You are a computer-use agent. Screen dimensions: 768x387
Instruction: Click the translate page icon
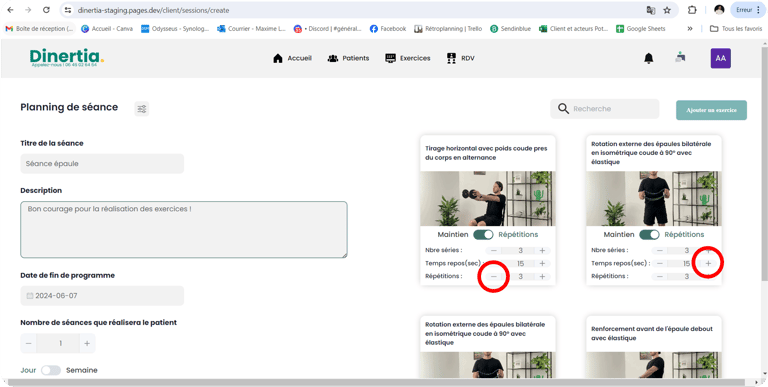tap(650, 10)
